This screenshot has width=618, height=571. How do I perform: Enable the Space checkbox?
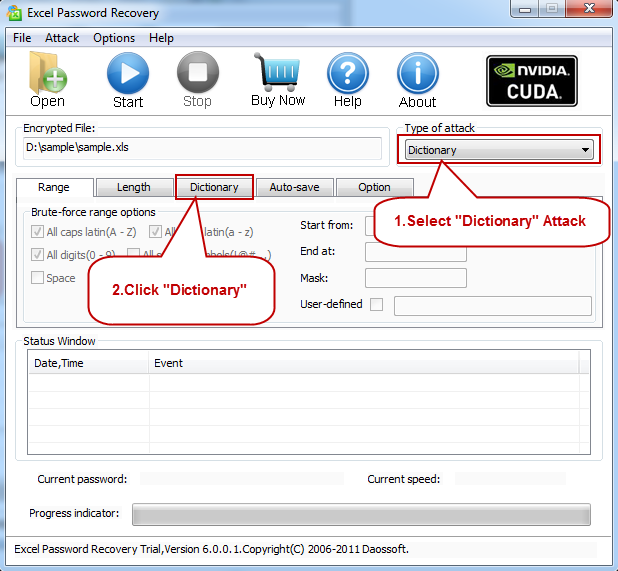point(37,277)
